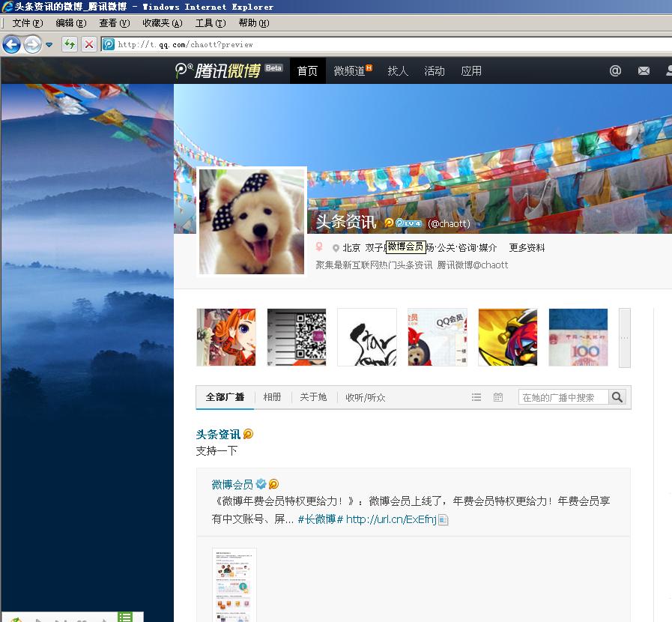
Task: Click the (@chaott) account handle
Action: 449,223
